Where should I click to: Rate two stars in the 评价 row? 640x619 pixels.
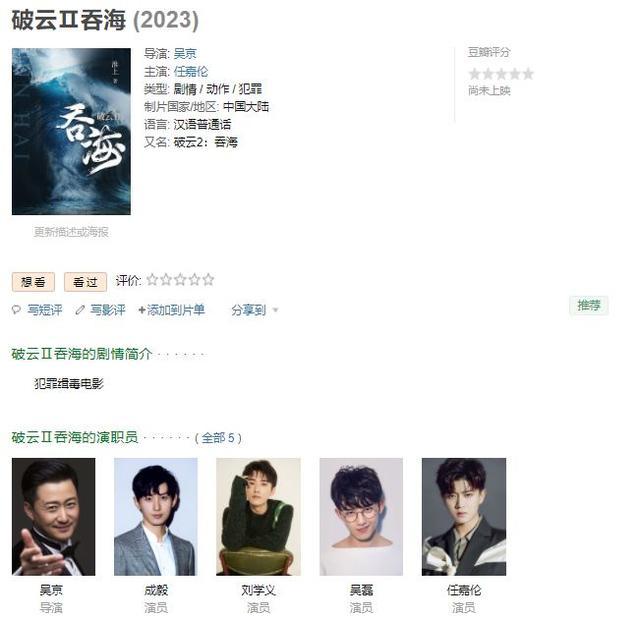(x=166, y=280)
